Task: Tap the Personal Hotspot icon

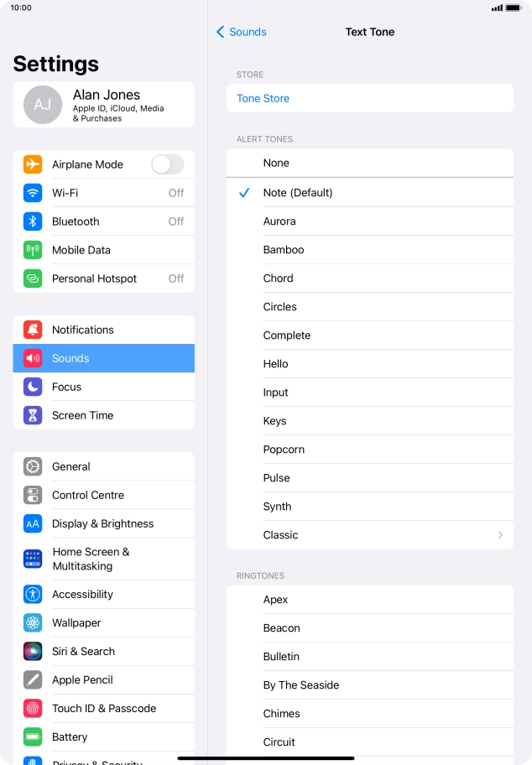Action: pos(33,278)
